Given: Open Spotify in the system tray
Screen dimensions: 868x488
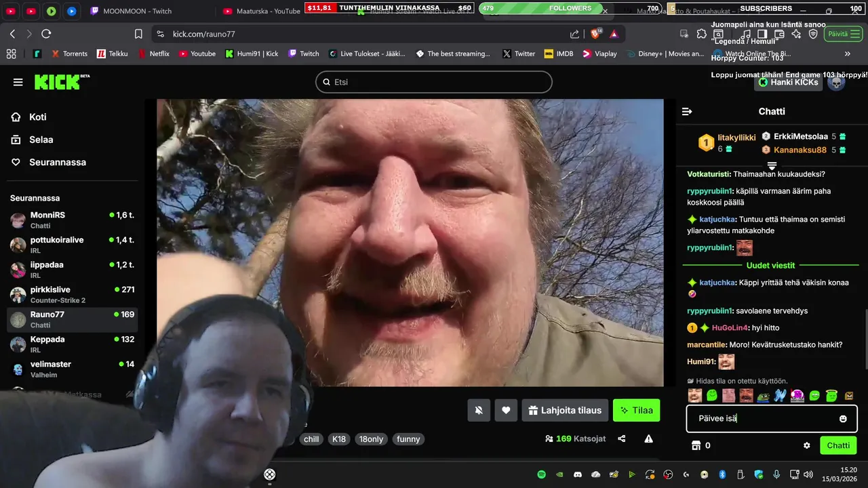Looking at the screenshot, I should 541,474.
